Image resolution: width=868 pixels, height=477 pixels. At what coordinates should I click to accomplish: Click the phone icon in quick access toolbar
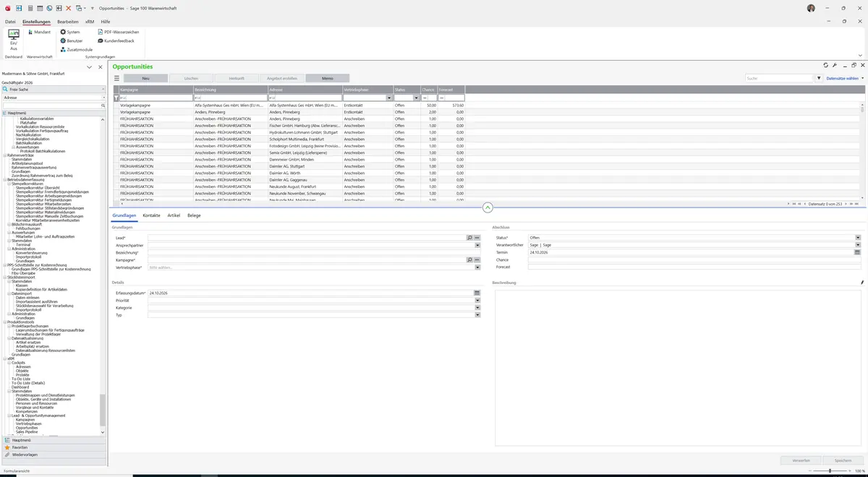(49, 8)
